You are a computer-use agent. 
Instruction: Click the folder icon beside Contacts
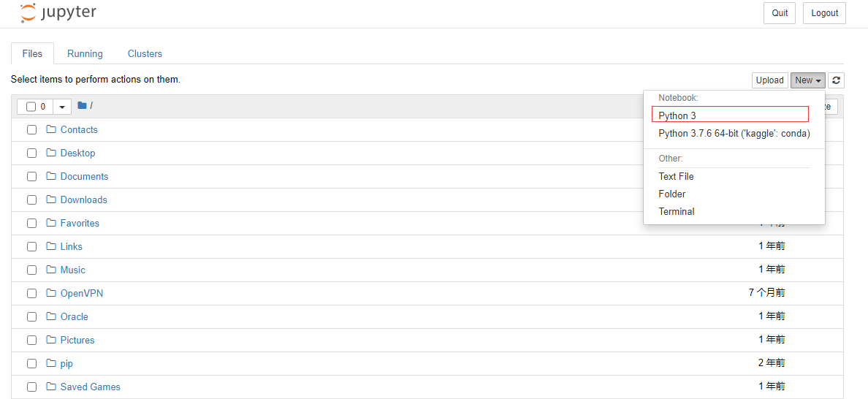tap(51, 129)
